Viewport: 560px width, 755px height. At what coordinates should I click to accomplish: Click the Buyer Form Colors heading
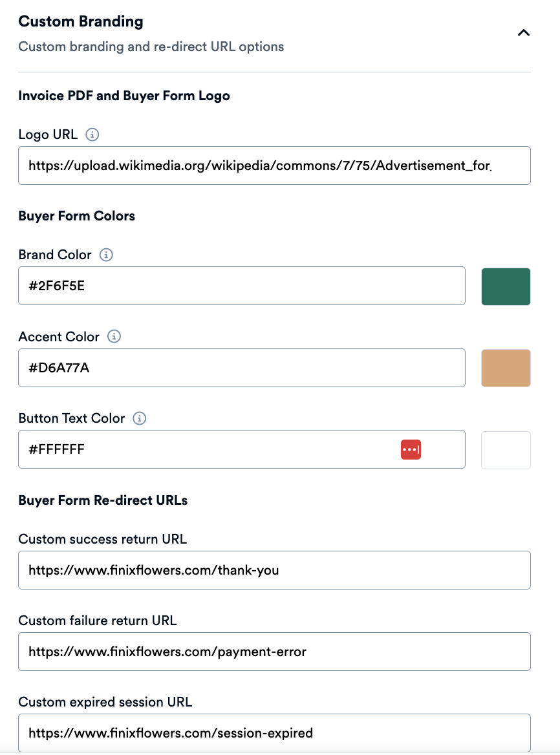click(76, 216)
